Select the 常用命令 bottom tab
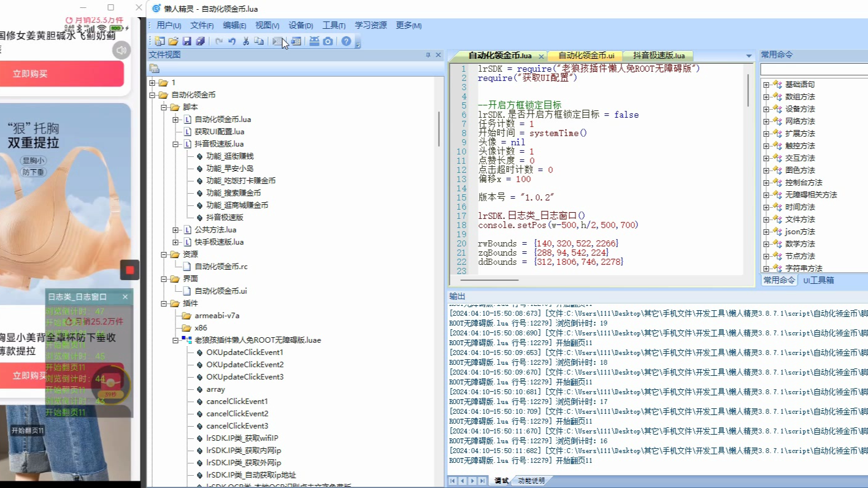The image size is (868, 488). coord(779,280)
